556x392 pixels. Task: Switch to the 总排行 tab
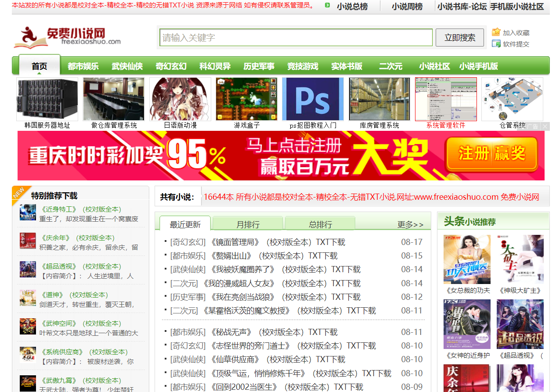click(320, 224)
